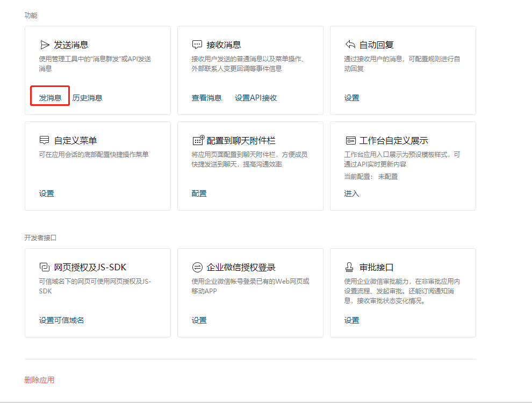Click the card icon beside 工作台自定义展示

(350, 140)
